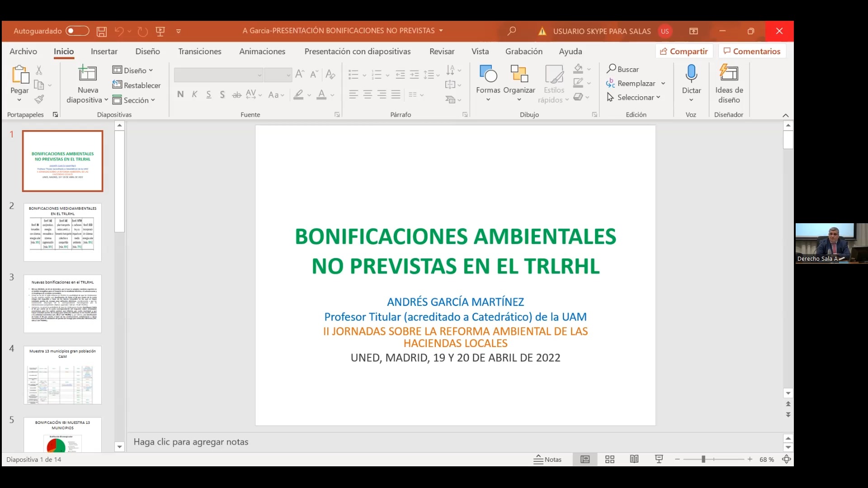The image size is (868, 488).
Task: Click font color A swatch
Action: [x=321, y=94]
